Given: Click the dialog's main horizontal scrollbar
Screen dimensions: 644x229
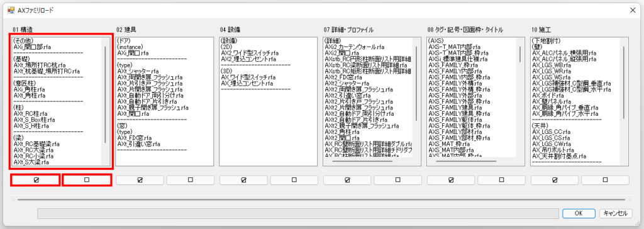Looking at the screenshot, I should 321,200.
